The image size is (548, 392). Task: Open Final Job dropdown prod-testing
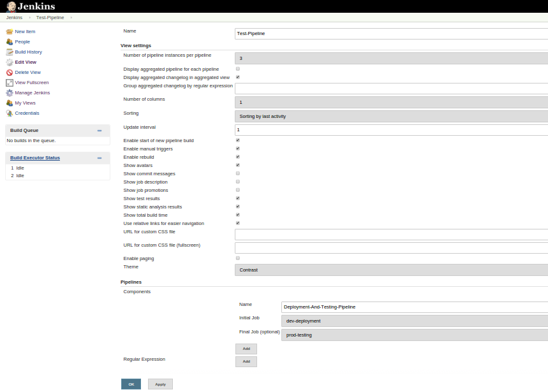point(415,335)
